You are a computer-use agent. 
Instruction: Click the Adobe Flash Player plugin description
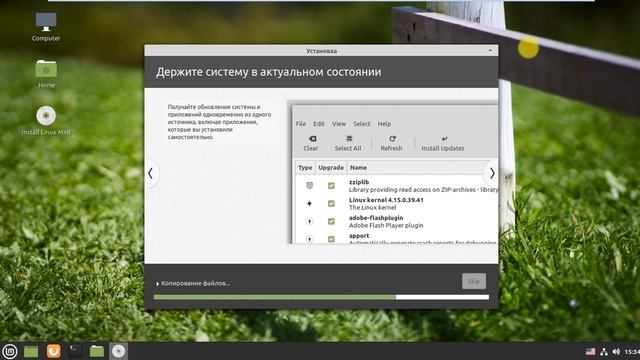click(386, 225)
